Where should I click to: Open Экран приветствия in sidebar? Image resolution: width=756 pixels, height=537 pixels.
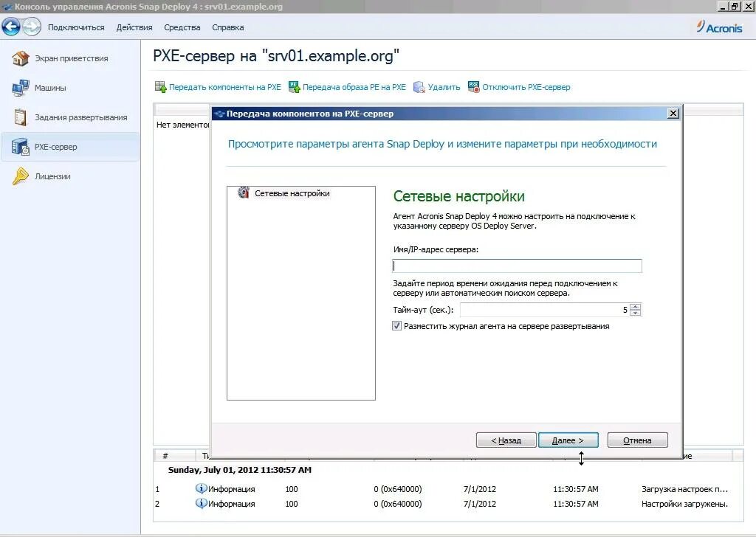72,58
